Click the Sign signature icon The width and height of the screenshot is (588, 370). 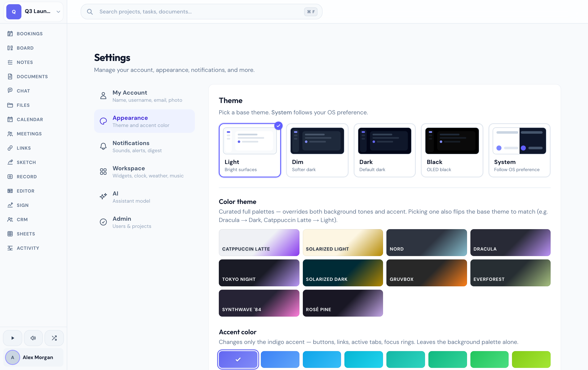[x=10, y=205]
